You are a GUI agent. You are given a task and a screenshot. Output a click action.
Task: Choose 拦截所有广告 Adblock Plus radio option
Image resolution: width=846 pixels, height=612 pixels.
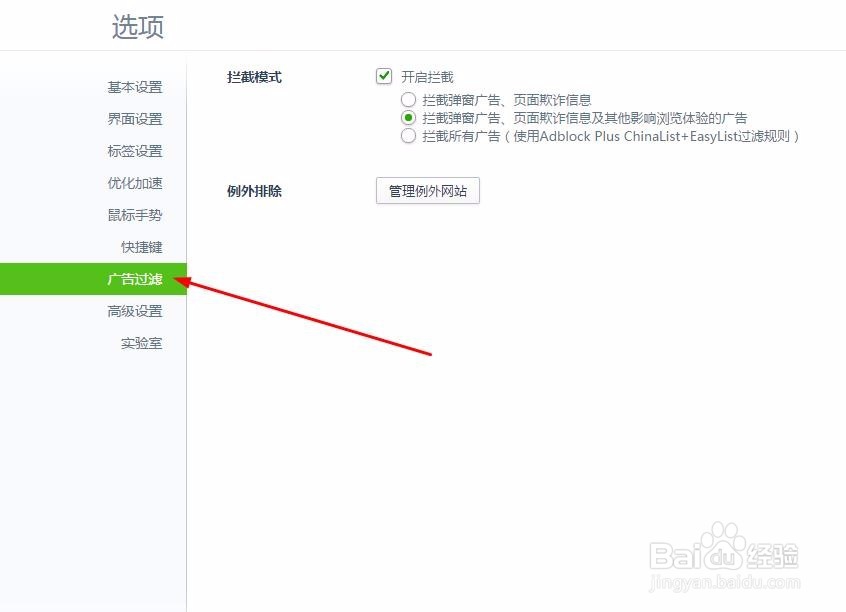tap(408, 136)
